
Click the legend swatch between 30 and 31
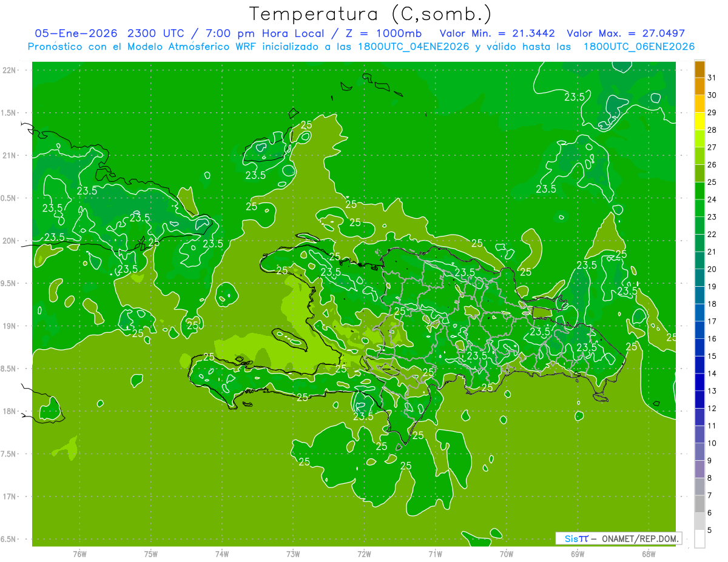(699, 87)
